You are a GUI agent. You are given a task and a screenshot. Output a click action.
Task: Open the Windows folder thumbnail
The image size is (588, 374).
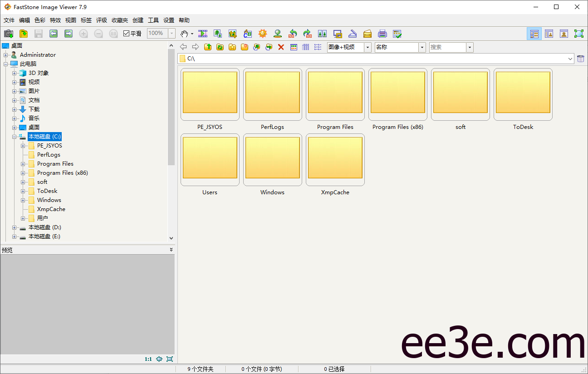(x=272, y=159)
